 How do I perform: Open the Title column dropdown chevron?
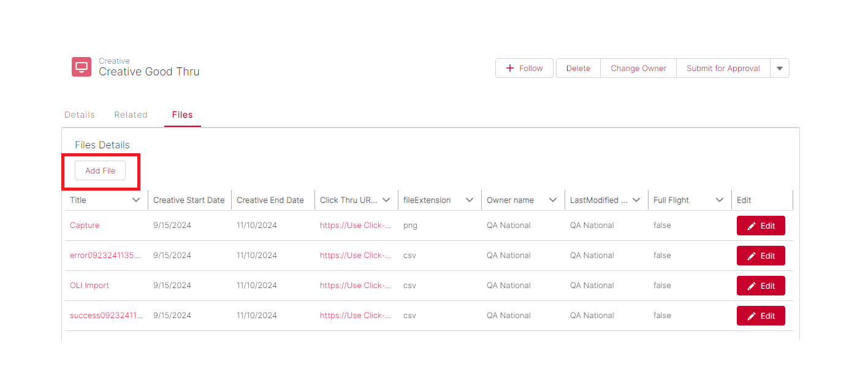pos(136,200)
